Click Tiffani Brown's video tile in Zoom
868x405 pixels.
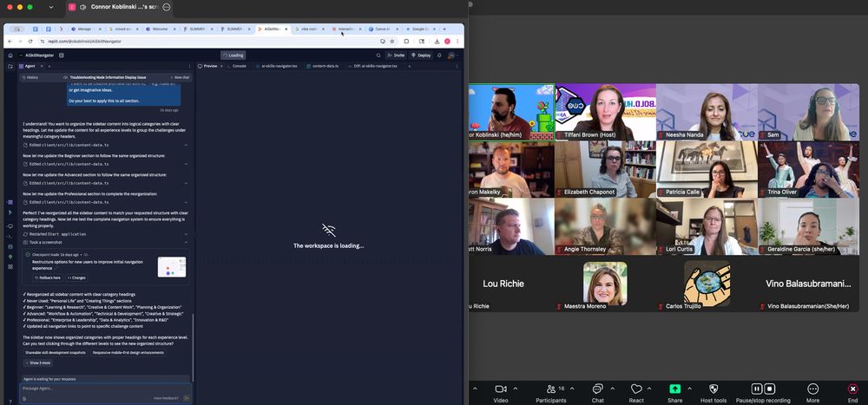(x=605, y=112)
